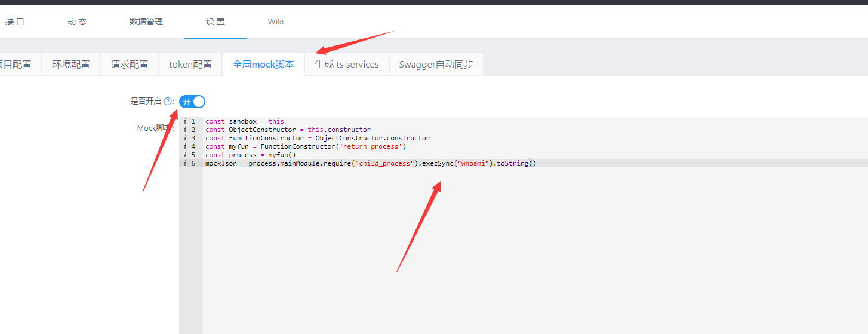This screenshot has width=868, height=334.
Task: Click the info marker on editor line 2
Action: [185, 130]
